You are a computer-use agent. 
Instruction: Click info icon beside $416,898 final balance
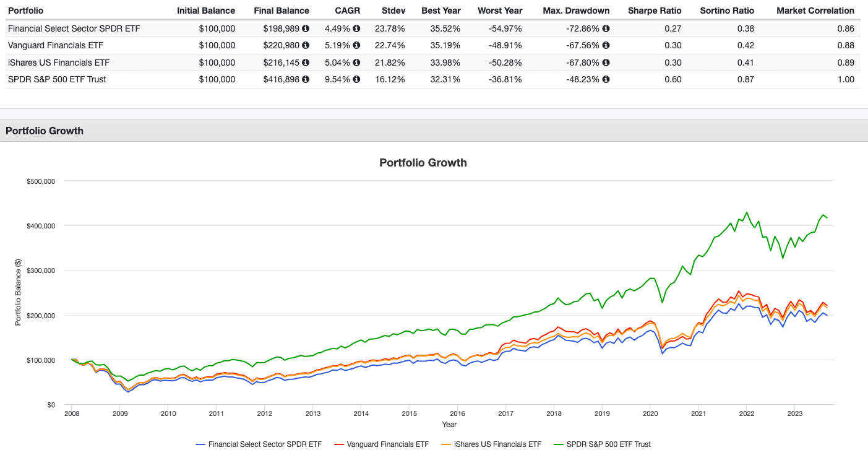tap(306, 79)
